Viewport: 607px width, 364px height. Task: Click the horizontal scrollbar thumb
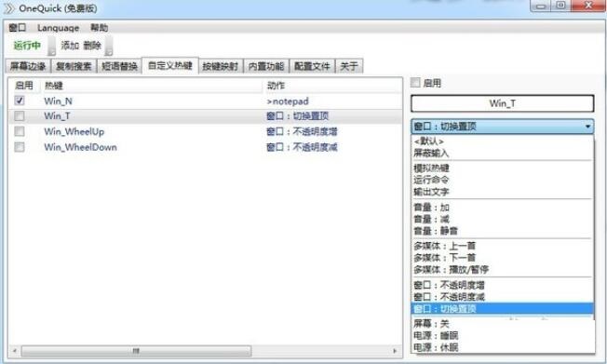(136, 351)
